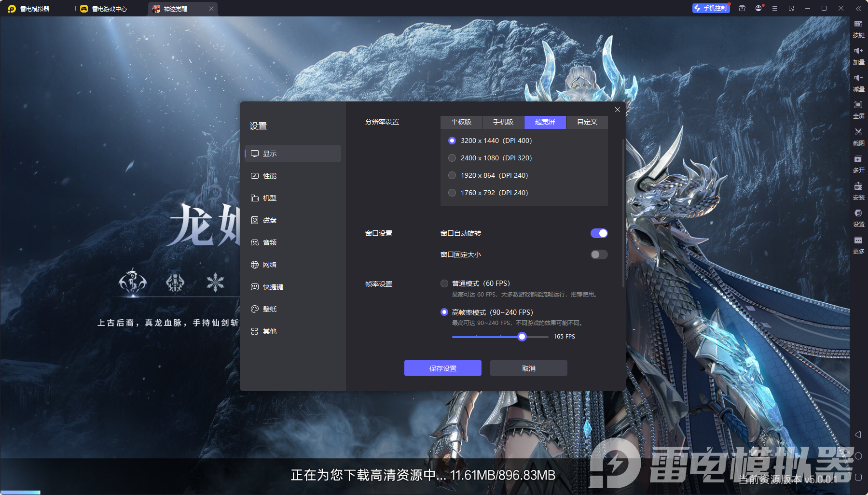Disable the 窗口自动旋转 toggle
Image resolution: width=868 pixels, height=495 pixels.
[599, 233]
